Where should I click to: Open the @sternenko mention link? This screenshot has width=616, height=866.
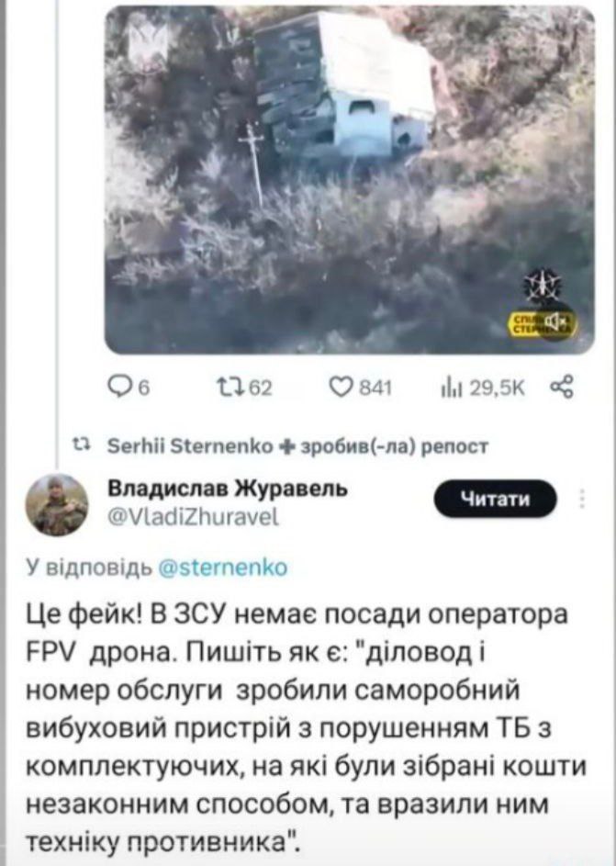[x=222, y=568]
